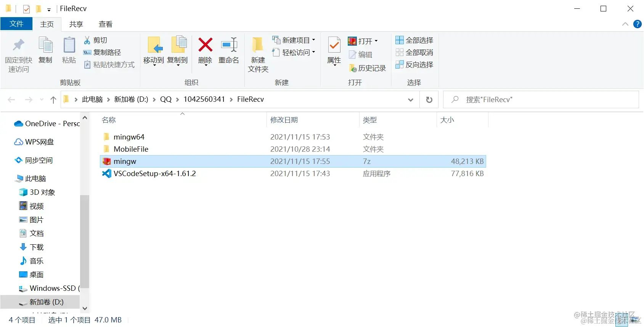Select 此电脑 in navigation pane
The height and width of the screenshot is (327, 644).
[31, 178]
